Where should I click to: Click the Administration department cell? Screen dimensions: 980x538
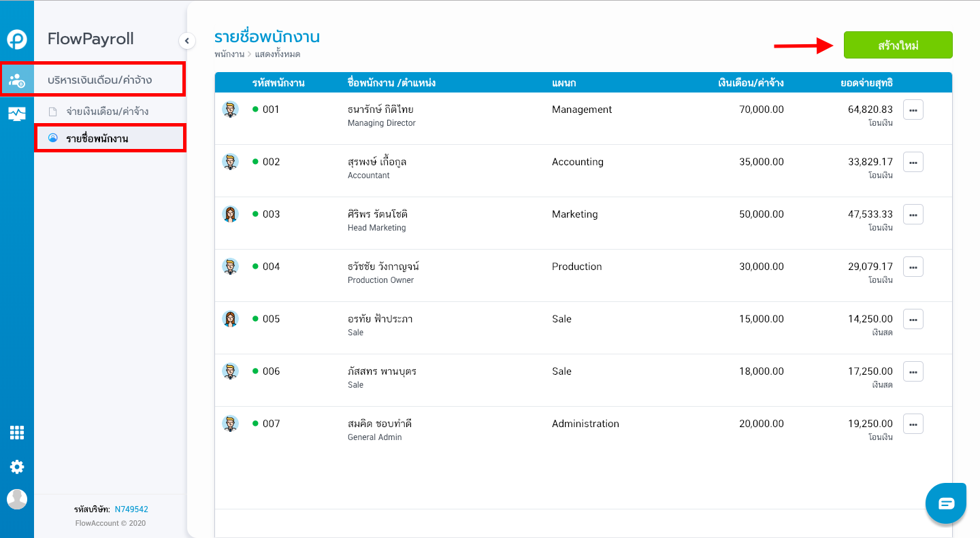585,424
